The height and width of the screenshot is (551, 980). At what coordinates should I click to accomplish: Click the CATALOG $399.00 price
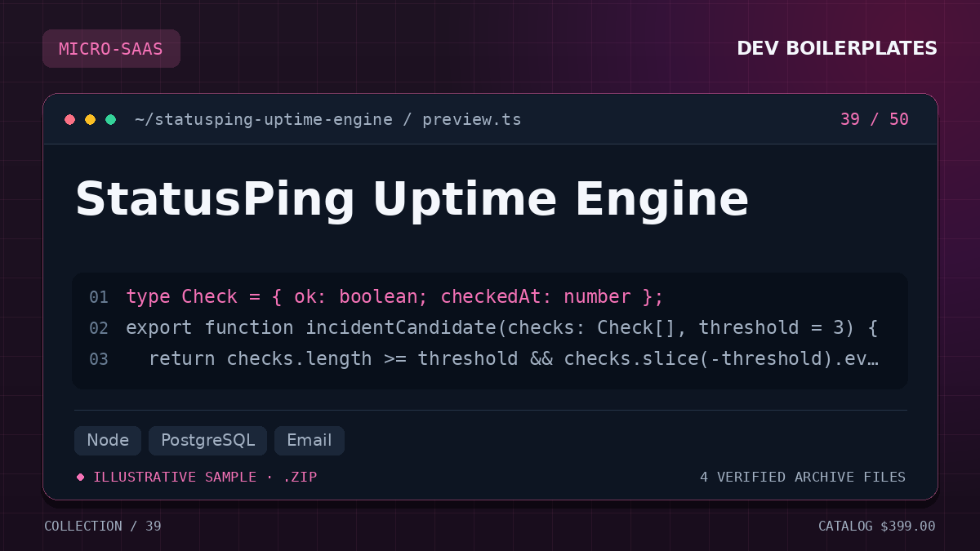pyautogui.click(x=877, y=527)
